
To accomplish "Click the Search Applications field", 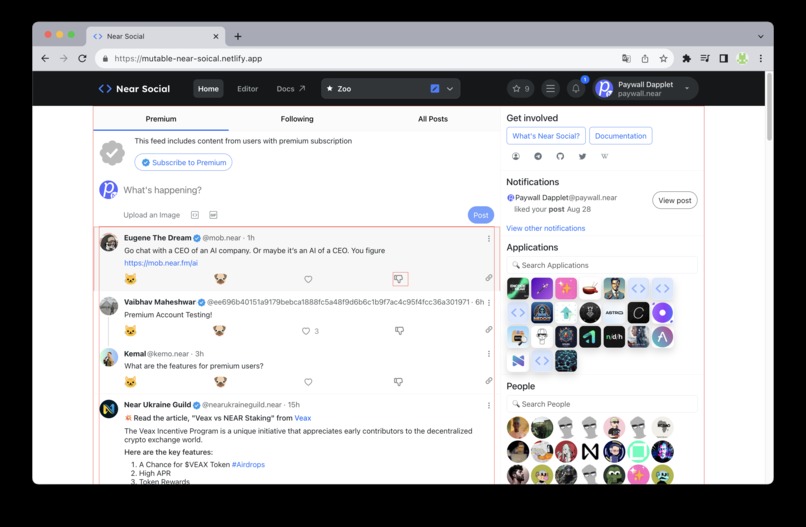I will tap(602, 265).
